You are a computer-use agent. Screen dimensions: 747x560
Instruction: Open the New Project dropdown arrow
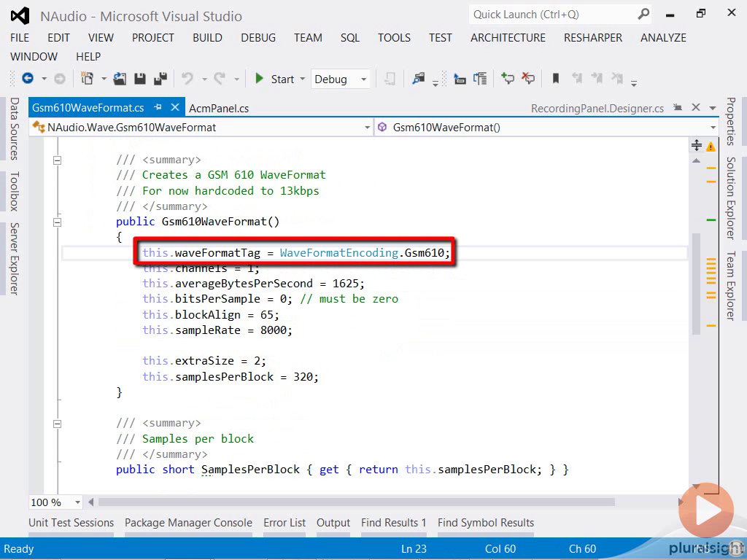[104, 79]
